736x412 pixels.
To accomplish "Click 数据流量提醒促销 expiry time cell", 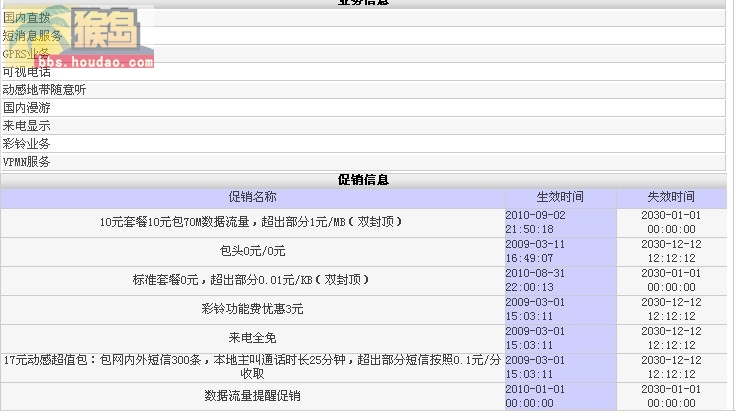I will click(x=671, y=396).
